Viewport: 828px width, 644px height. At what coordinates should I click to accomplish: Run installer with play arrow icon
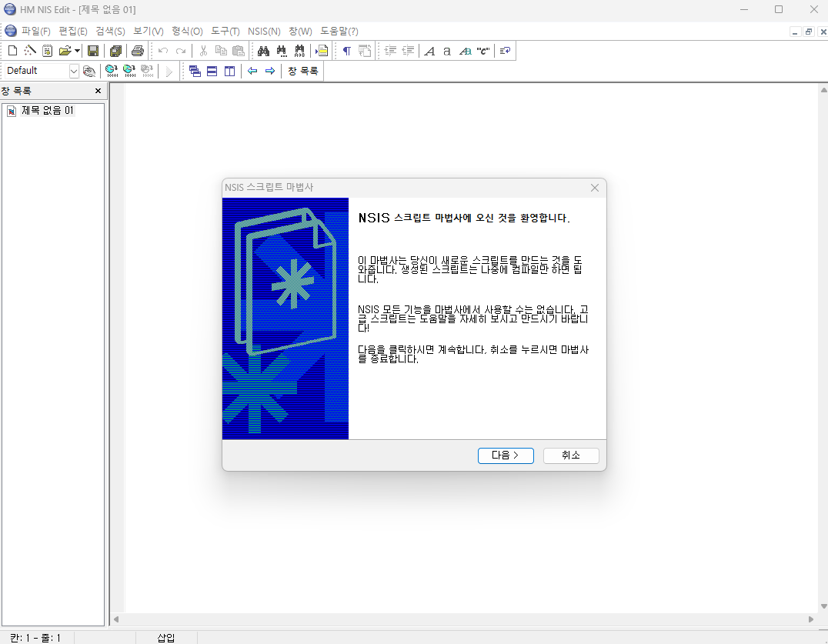point(169,71)
